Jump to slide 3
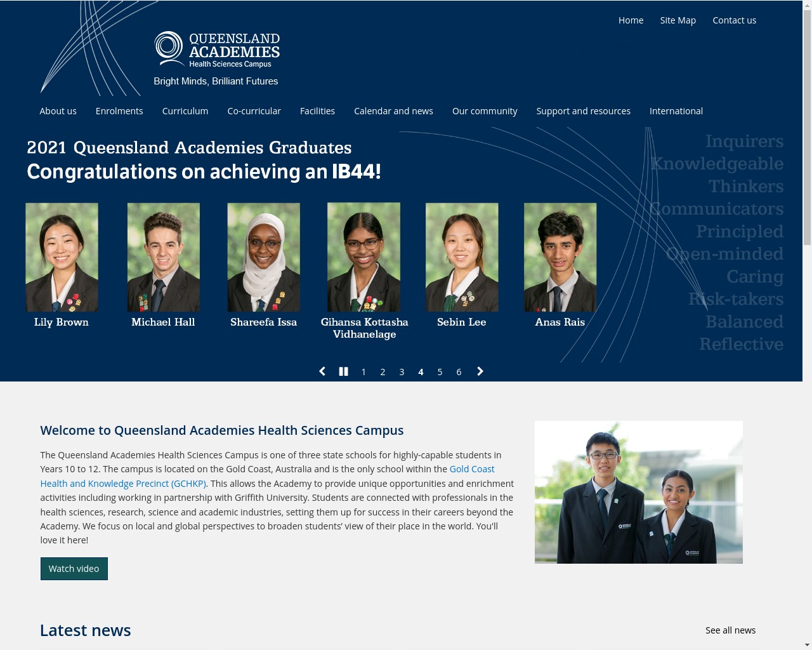The width and height of the screenshot is (812, 650). point(402,372)
